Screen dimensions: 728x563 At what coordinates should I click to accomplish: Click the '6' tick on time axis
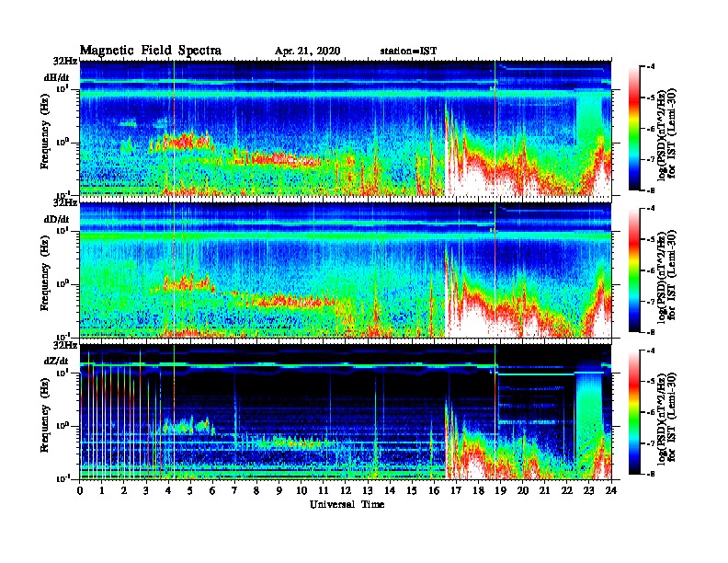click(212, 490)
